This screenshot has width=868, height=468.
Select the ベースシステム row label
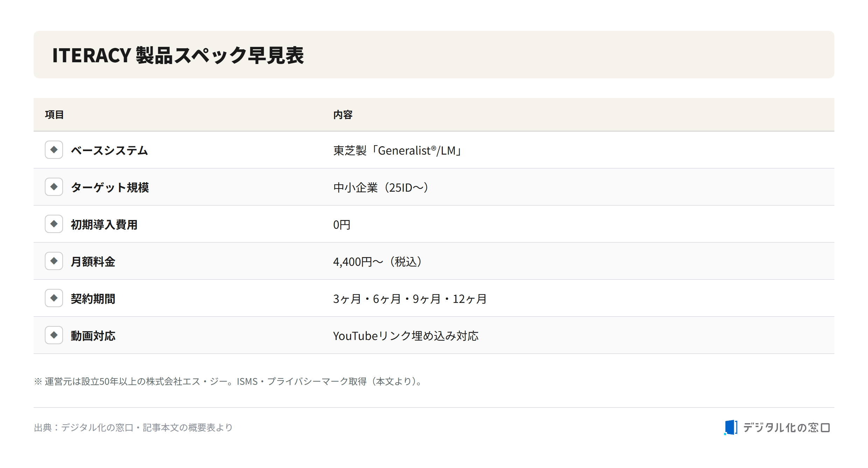click(x=110, y=150)
